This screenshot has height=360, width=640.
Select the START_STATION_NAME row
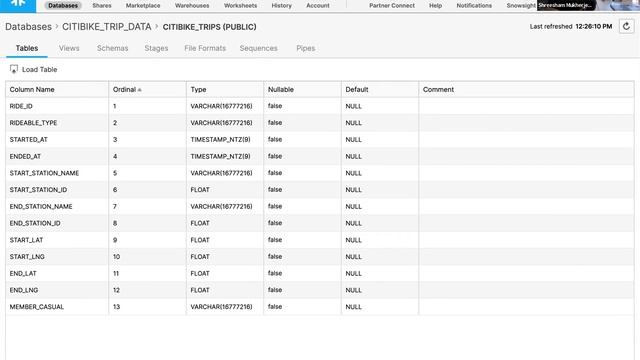320,173
